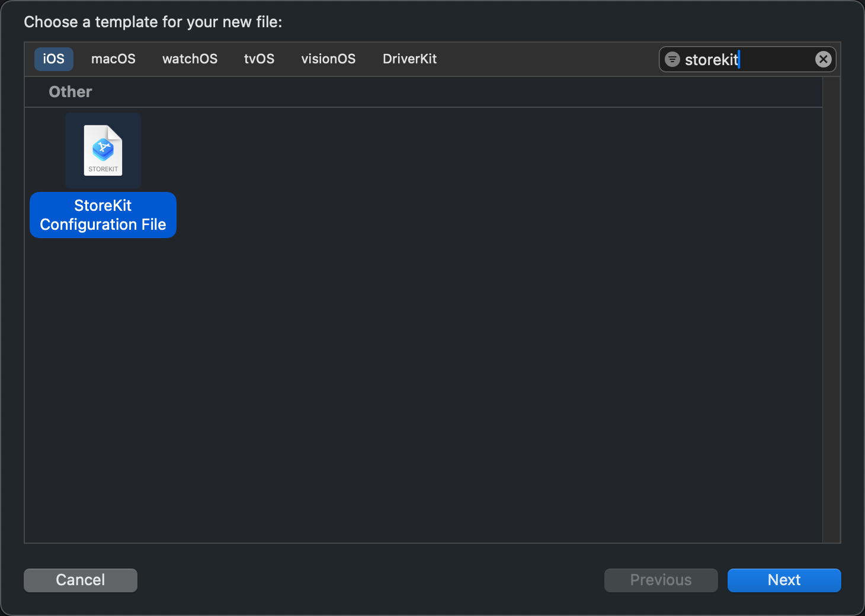Click the Other section header
This screenshot has height=616, width=865.
pos(71,92)
